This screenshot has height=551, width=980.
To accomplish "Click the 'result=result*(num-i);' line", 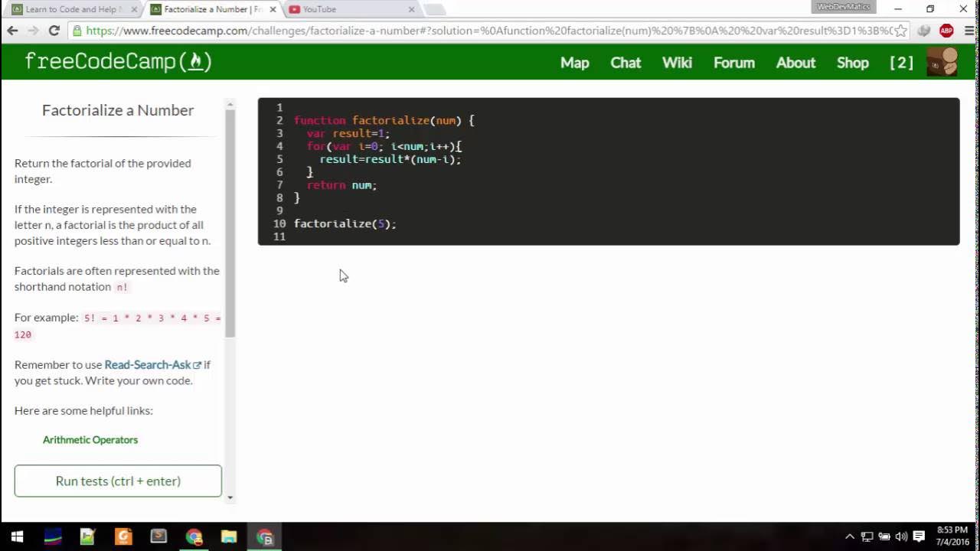I will click(390, 159).
